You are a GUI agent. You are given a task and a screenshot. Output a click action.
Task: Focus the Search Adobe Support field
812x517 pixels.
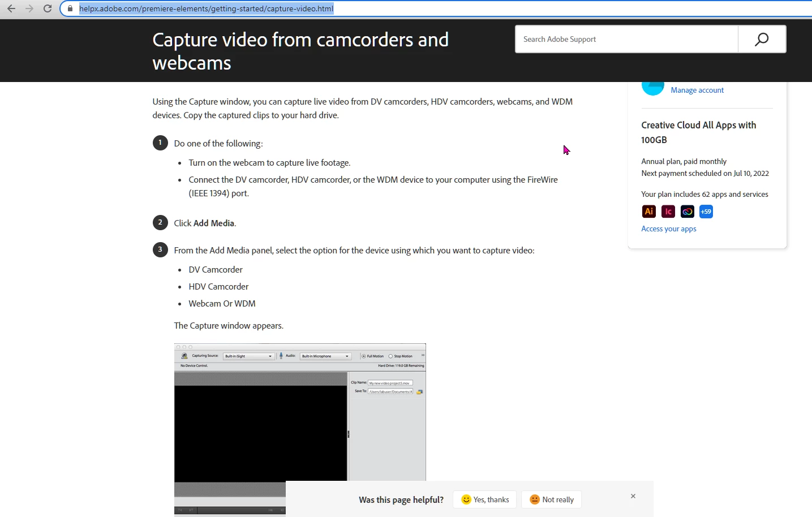tap(626, 39)
